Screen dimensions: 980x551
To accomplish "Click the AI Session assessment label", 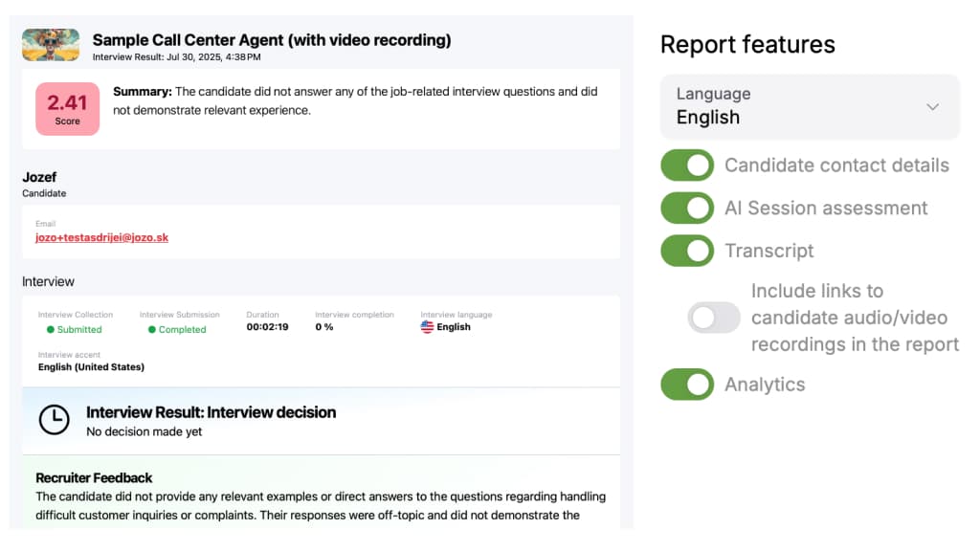I will pyautogui.click(x=826, y=208).
